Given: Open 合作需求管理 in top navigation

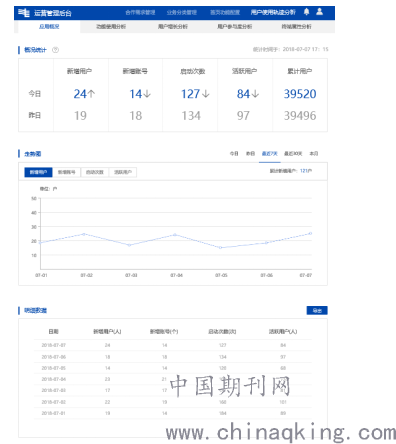Looking at the screenshot, I should (140, 13).
